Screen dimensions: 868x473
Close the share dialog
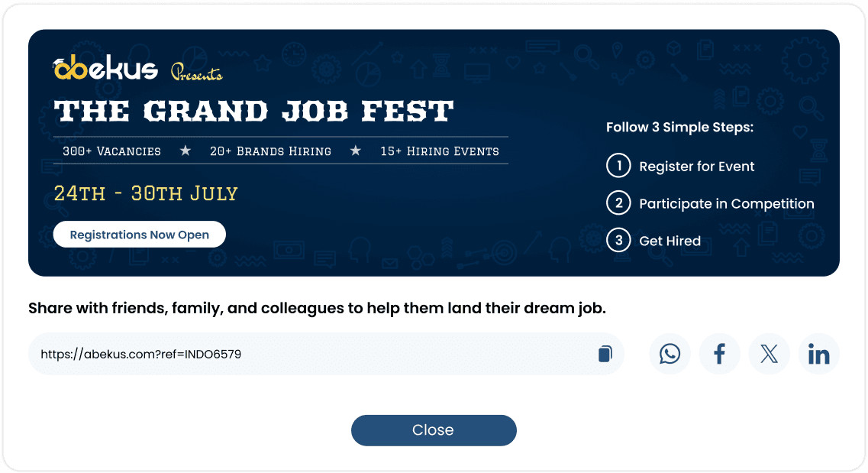point(434,430)
